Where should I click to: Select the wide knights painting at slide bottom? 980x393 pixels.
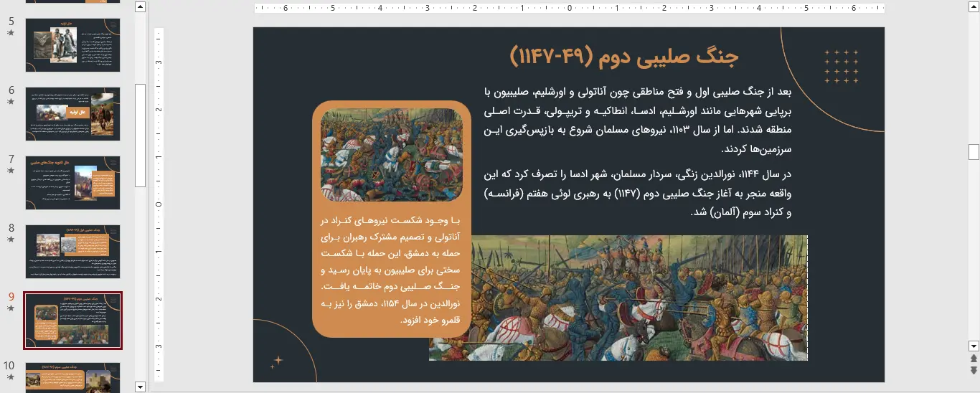click(618, 298)
